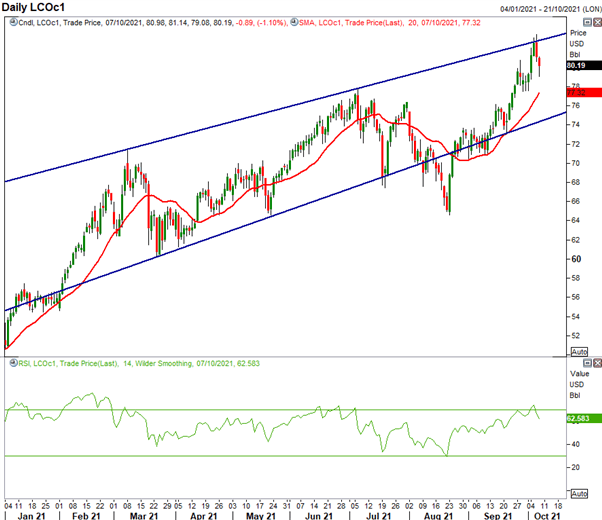Click the Jun 21 month label
Image resolution: width=602 pixels, height=520 pixels.
point(318,516)
